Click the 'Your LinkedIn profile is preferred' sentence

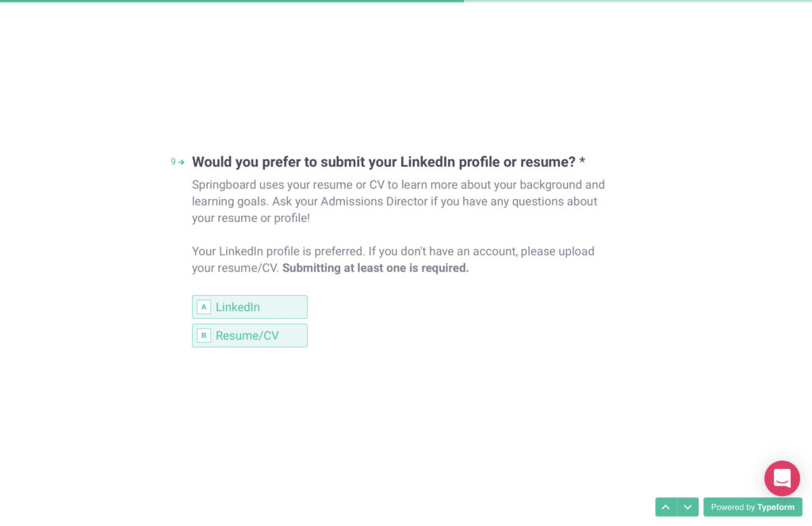(278, 251)
